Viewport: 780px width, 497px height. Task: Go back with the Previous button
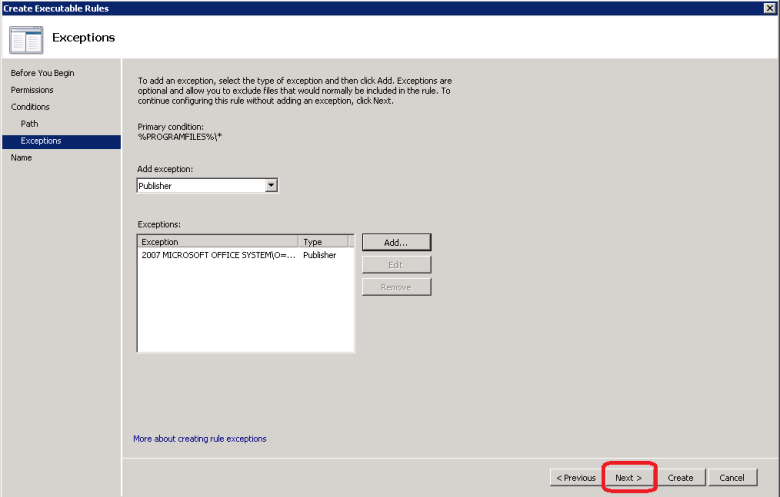tap(576, 478)
